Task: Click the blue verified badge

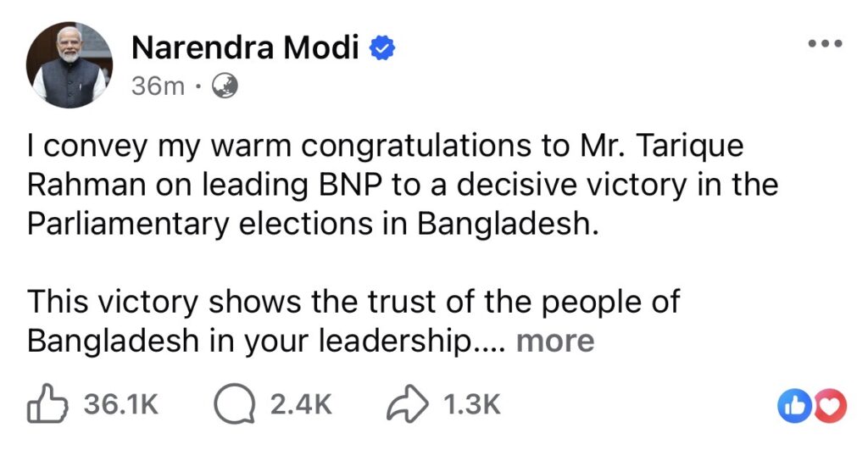Action: [384, 50]
